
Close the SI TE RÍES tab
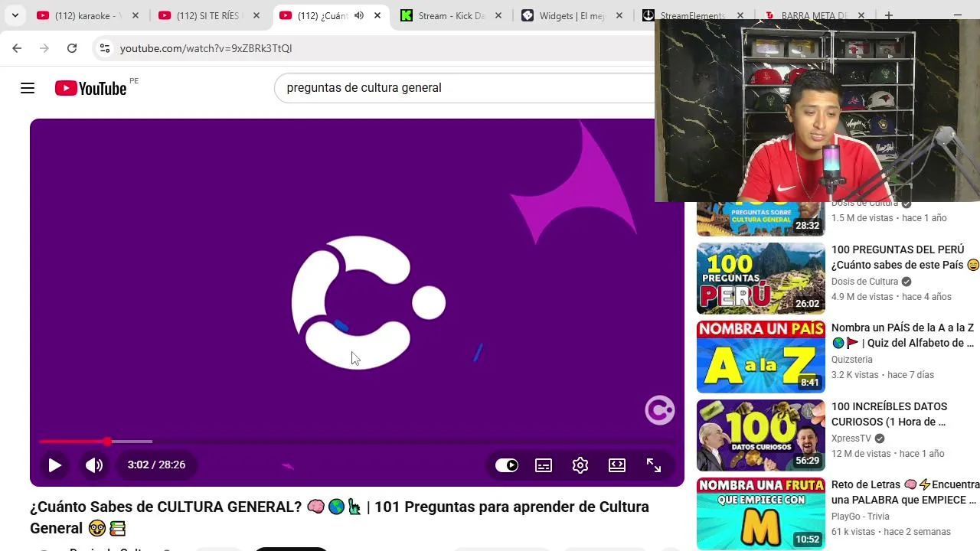[256, 15]
